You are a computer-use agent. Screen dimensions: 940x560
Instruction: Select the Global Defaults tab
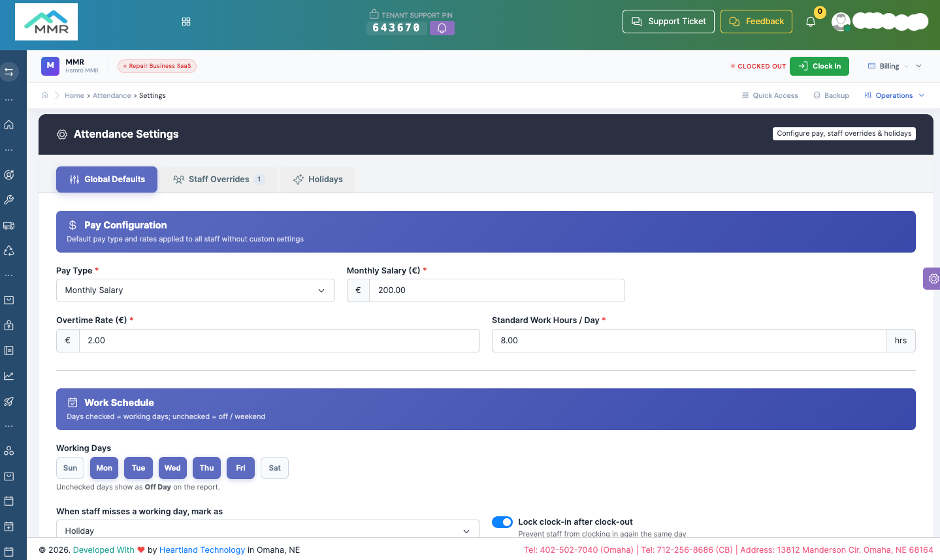click(106, 179)
